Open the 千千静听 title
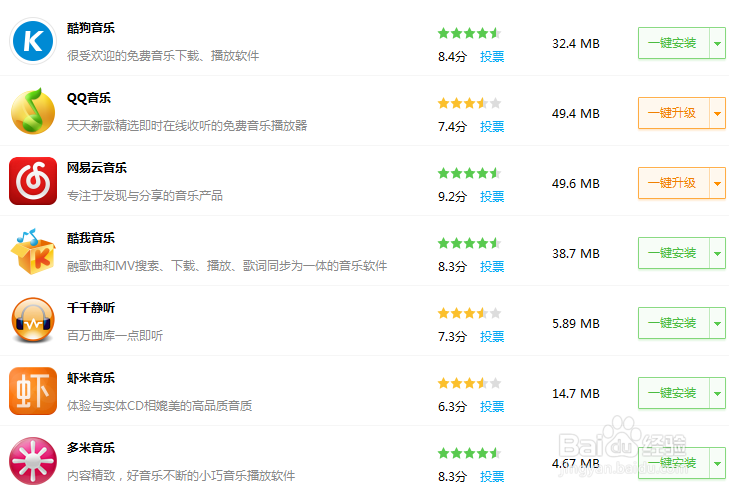This screenshot has height=494, width=729. click(x=91, y=308)
